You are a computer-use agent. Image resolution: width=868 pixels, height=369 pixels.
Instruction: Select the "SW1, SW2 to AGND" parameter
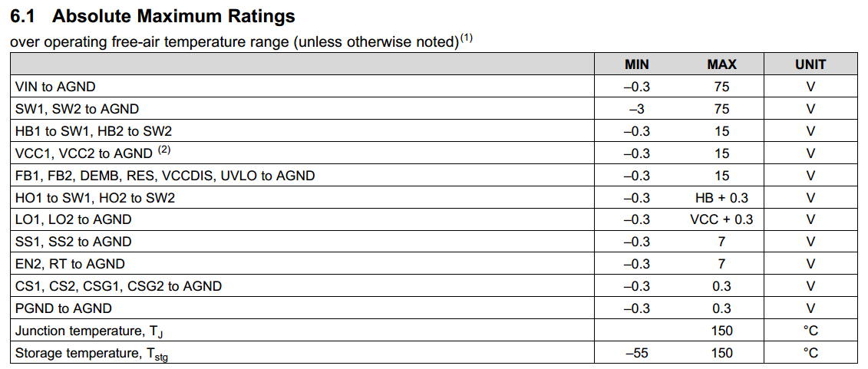77,109
